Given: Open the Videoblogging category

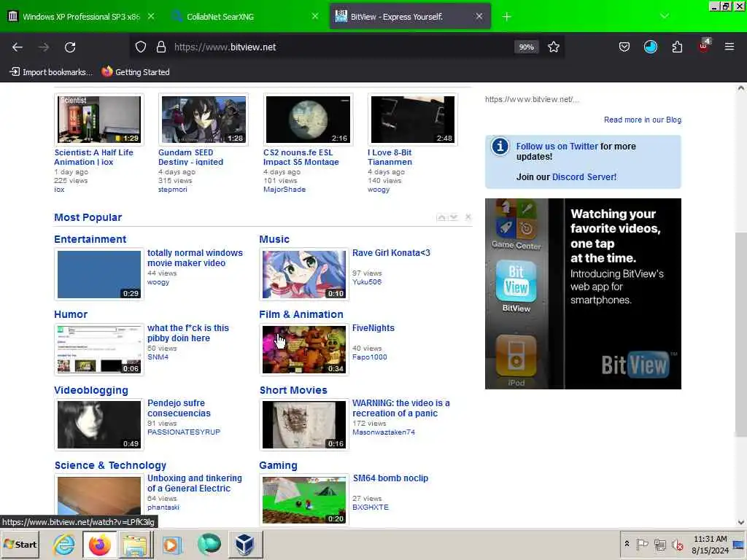Looking at the screenshot, I should click(91, 391).
